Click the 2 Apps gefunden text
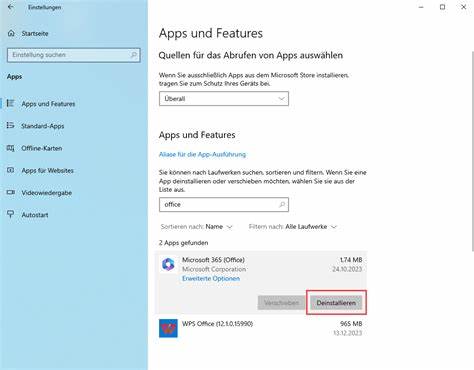This screenshot has height=370, width=474. (183, 243)
